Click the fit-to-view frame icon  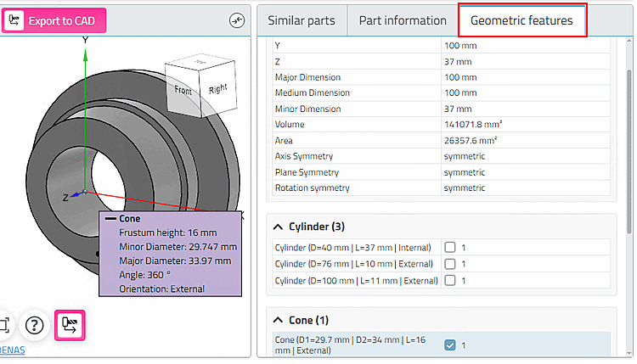pos(4,324)
